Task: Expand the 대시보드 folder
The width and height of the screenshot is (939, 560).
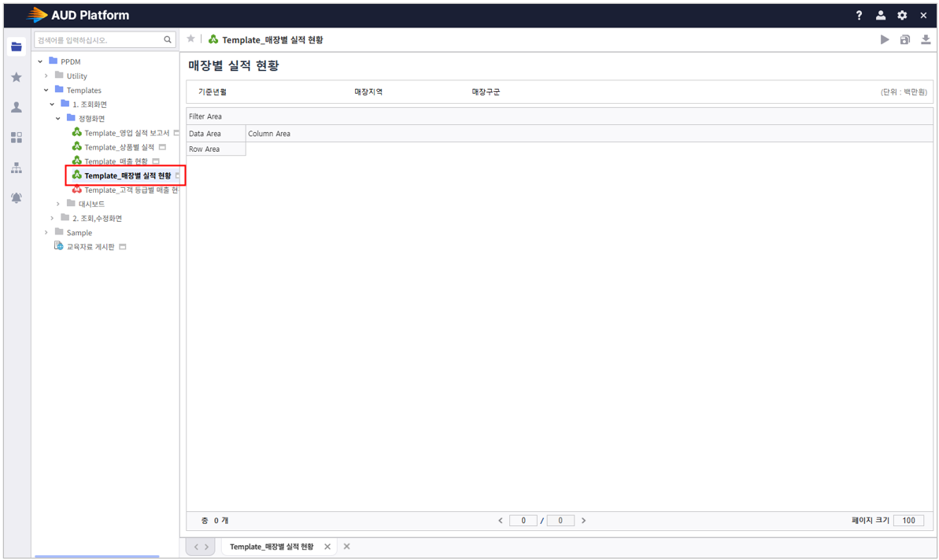Action: (58, 204)
